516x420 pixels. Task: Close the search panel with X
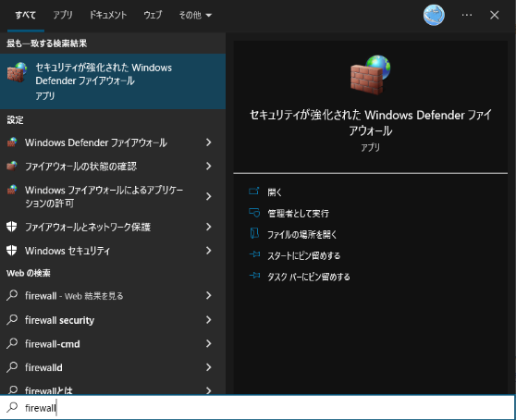(495, 15)
